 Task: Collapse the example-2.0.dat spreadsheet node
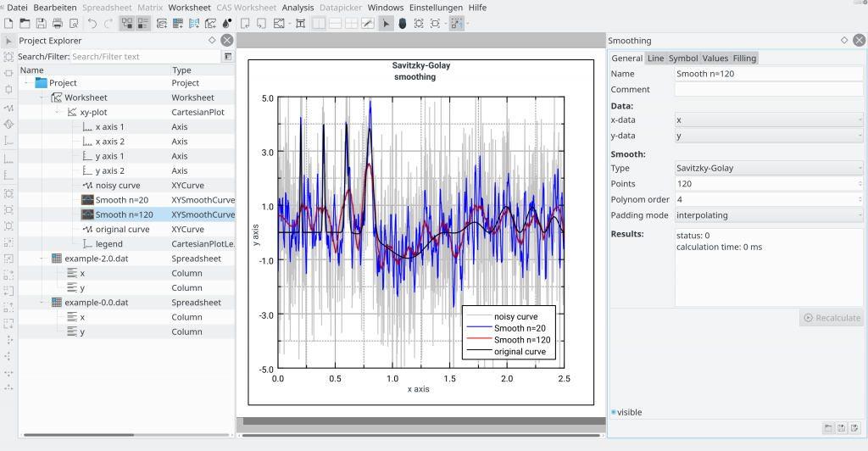coord(42,259)
